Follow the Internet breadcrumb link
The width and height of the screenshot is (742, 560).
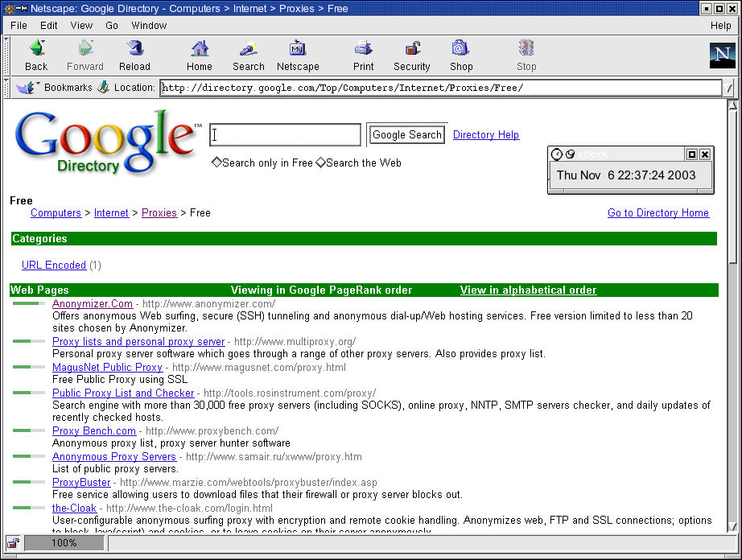point(111,213)
